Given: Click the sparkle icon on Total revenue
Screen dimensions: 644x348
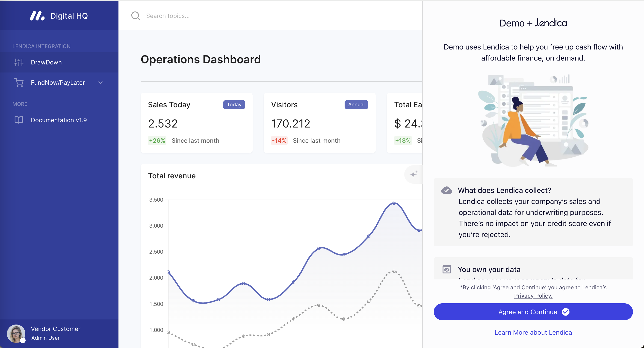Looking at the screenshot, I should tap(414, 174).
